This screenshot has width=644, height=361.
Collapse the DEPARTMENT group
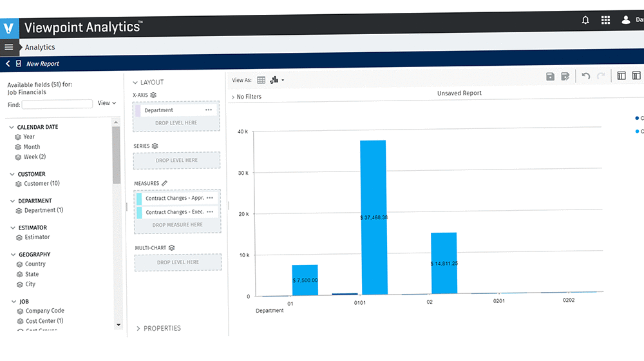coord(12,201)
